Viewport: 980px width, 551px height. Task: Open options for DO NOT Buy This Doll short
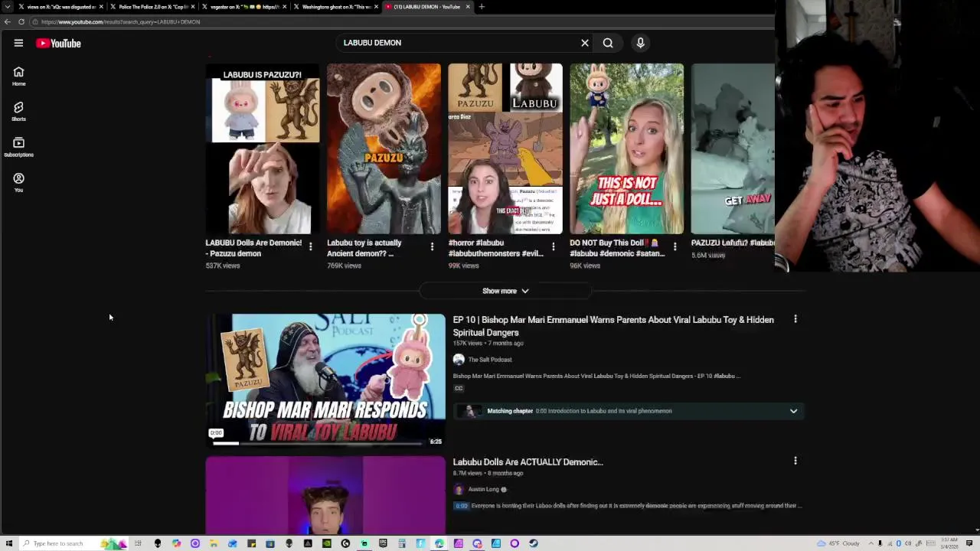point(675,246)
